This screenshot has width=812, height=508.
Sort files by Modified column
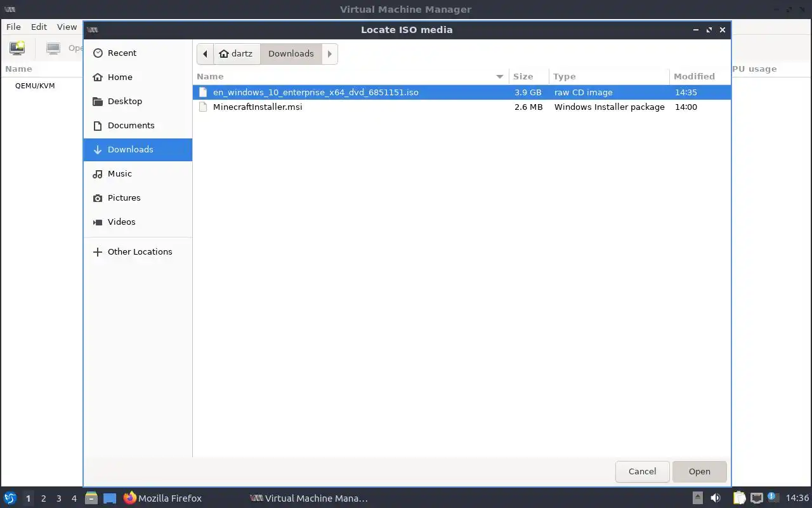pos(700,76)
